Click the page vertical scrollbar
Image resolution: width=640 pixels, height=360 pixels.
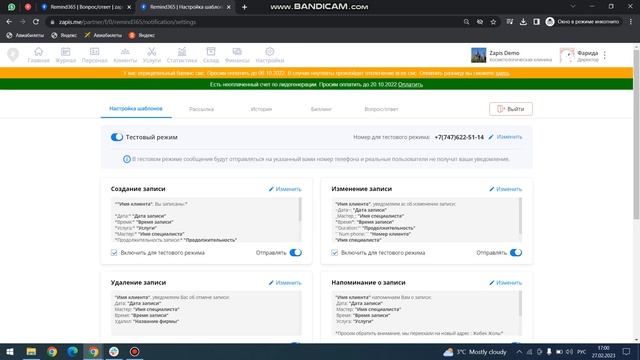[x=636, y=135]
